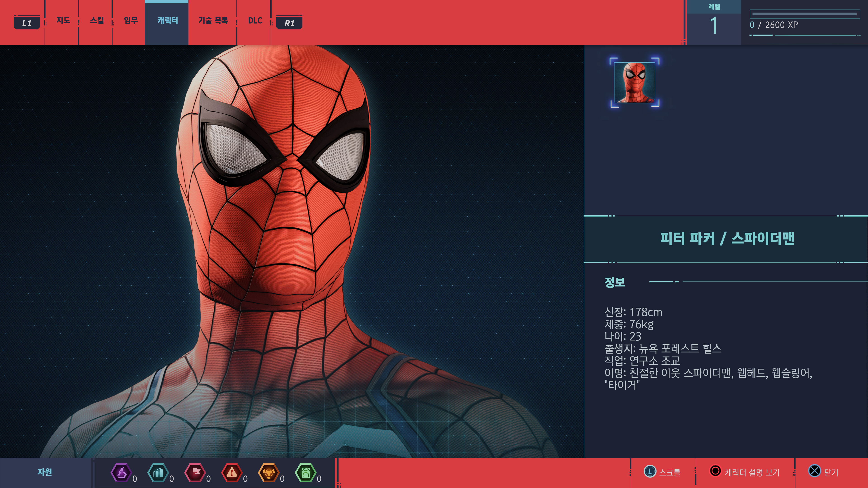Click the 스크롤 prompt label
The height and width of the screenshot is (488, 868).
click(670, 472)
